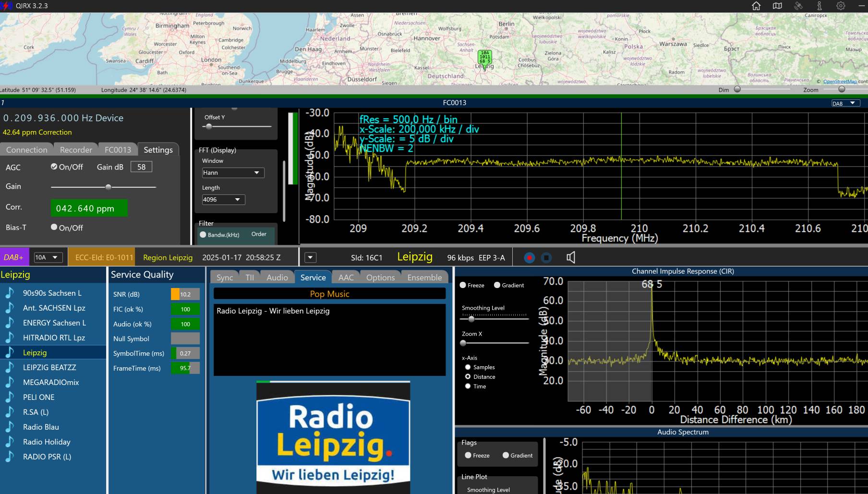Toggle AGC On/Off radio button
Screen dimensions: 868x494
coord(54,167)
